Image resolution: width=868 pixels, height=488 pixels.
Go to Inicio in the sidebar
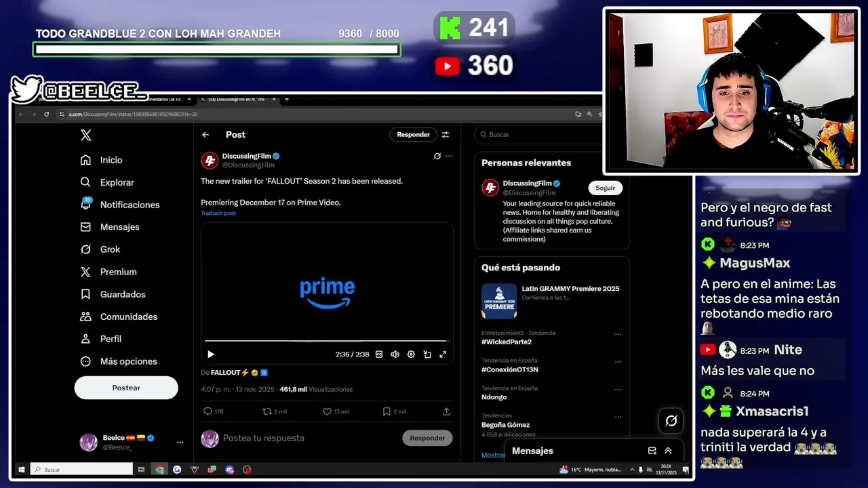click(102, 160)
